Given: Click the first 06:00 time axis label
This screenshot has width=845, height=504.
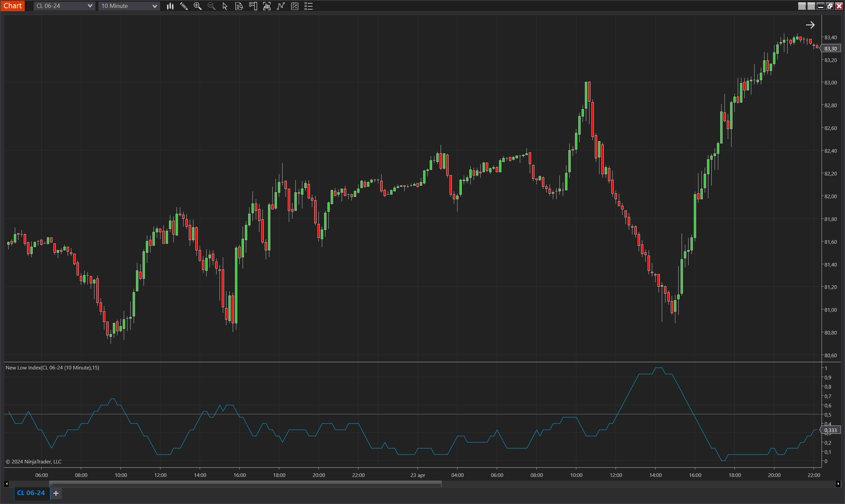Looking at the screenshot, I should tap(42, 475).
